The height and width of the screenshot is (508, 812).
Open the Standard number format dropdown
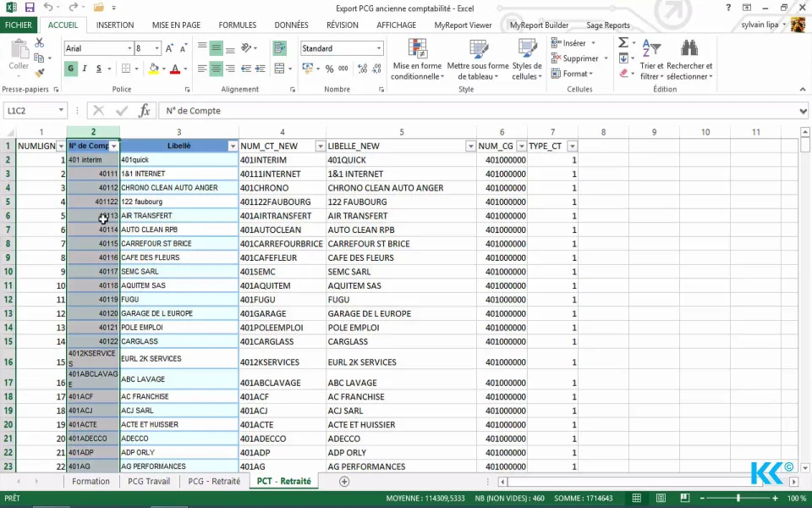(379, 48)
